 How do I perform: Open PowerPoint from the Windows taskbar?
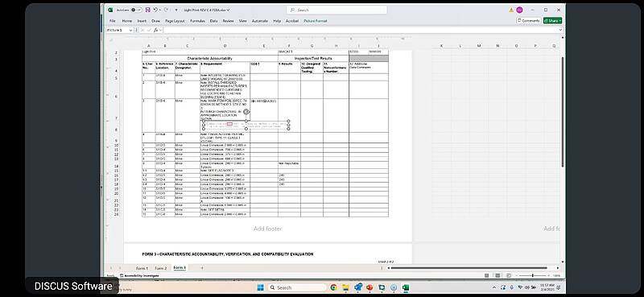(x=369, y=287)
